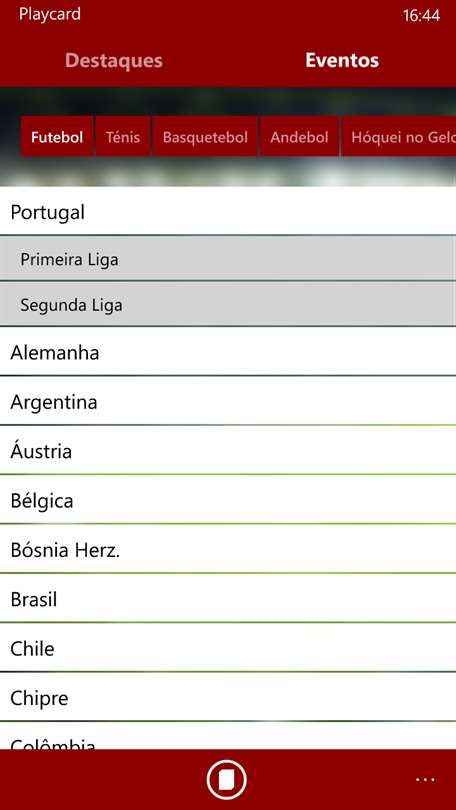Expand the Chipre country entry

pyautogui.click(x=228, y=697)
